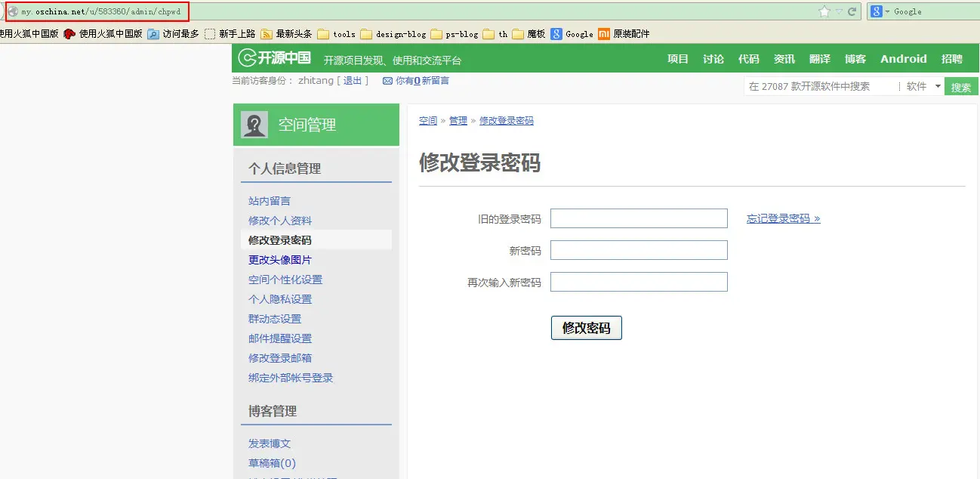
Task: Focus the open source software search box
Action: tap(821, 86)
